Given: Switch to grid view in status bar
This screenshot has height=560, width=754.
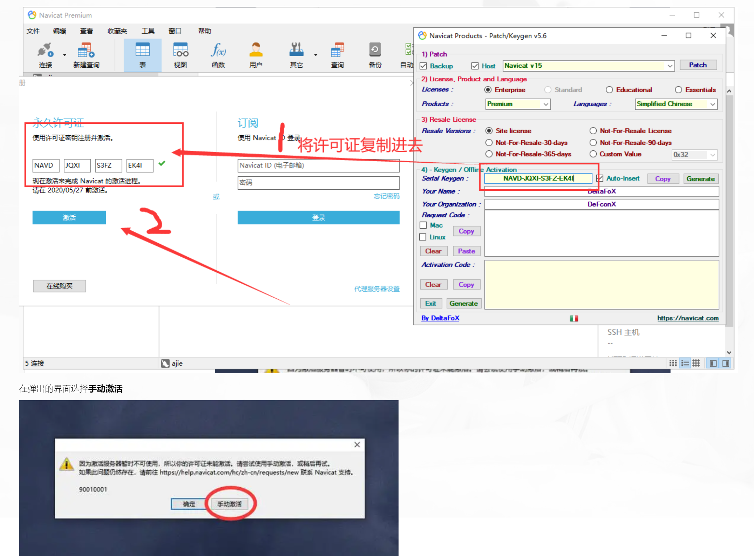Looking at the screenshot, I should click(673, 363).
